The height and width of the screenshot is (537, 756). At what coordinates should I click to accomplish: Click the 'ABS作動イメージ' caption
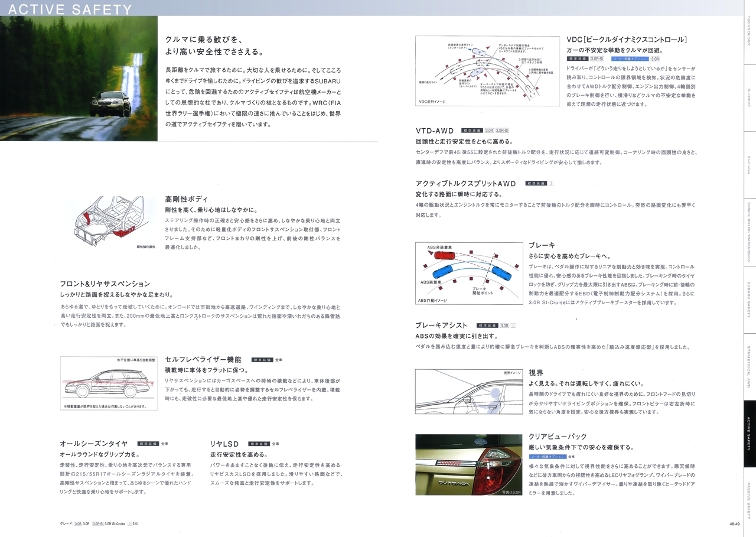click(x=432, y=300)
